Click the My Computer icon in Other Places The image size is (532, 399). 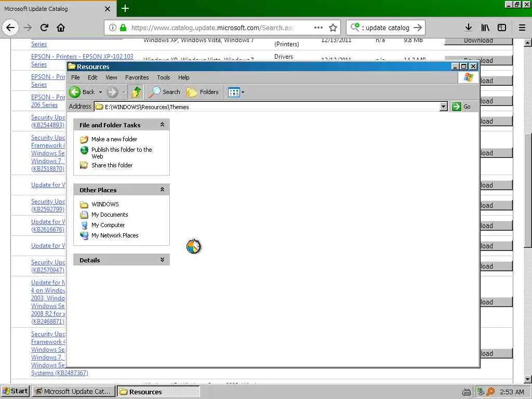click(x=84, y=225)
